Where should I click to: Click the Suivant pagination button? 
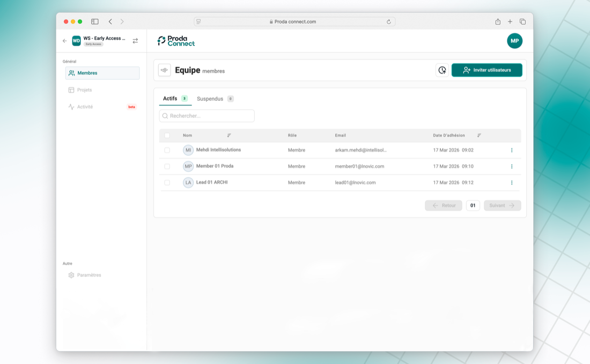pyautogui.click(x=503, y=205)
